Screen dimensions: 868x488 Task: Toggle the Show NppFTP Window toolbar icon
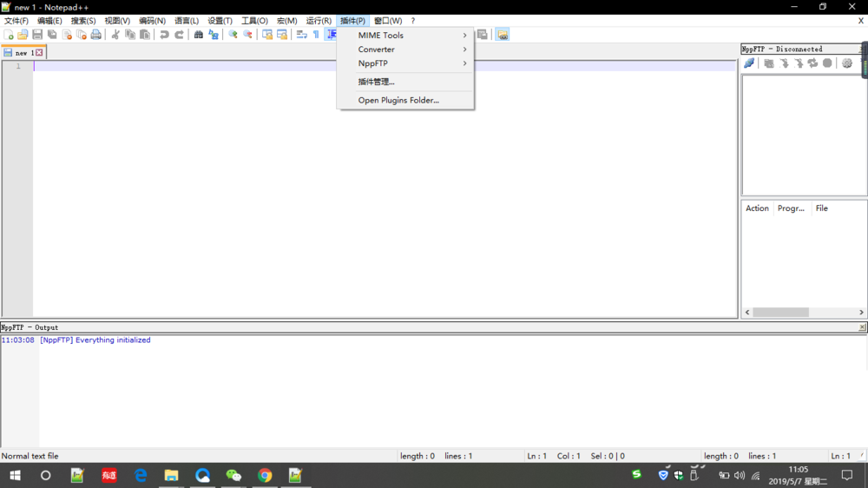click(x=503, y=35)
